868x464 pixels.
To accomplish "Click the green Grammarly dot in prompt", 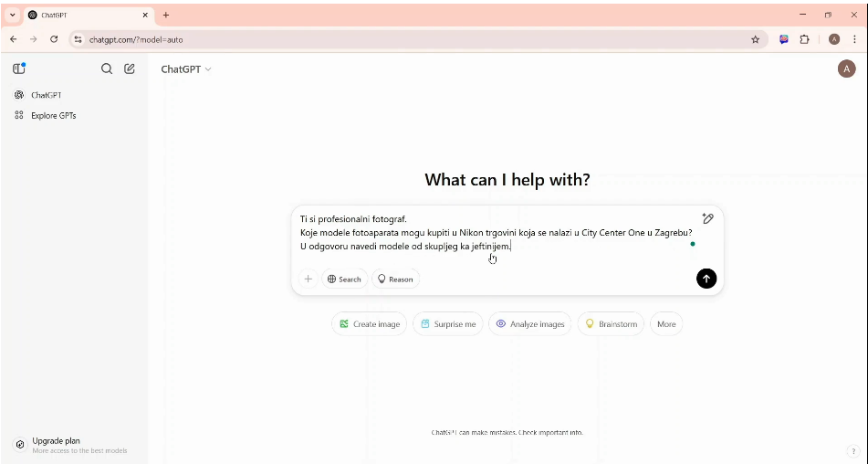I will point(693,244).
